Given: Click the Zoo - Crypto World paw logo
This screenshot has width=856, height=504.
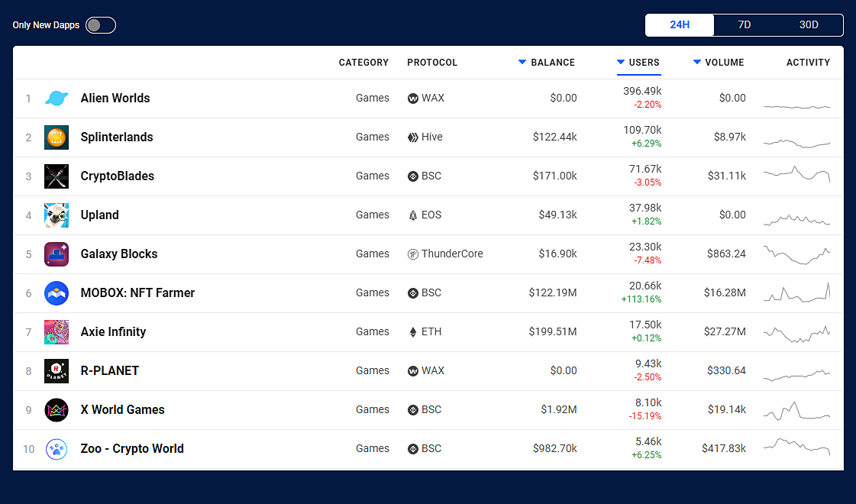Looking at the screenshot, I should click(x=57, y=449).
